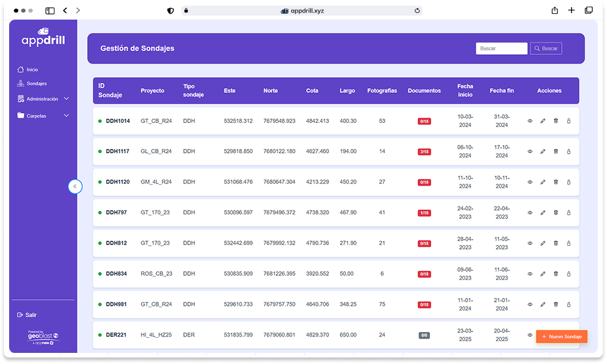Screen dimensions: 607x364
Task: Click the eye icon for DDH981
Action: coord(530,305)
